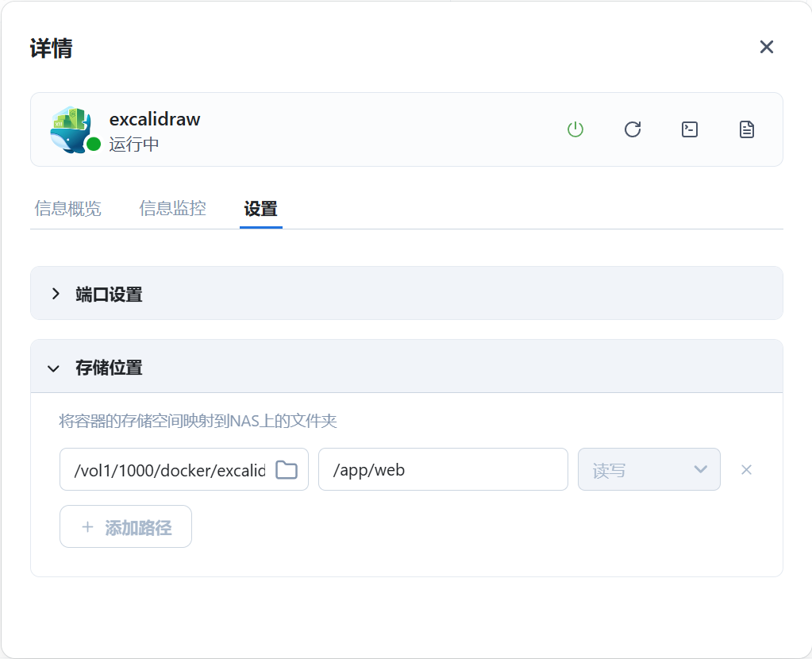
Task: Click the 运行中 status text
Action: click(134, 144)
